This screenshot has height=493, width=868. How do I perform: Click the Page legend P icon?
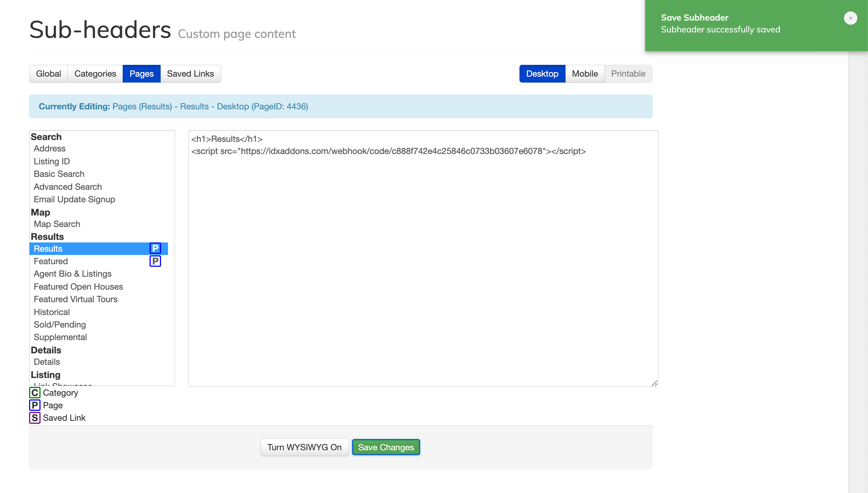[x=35, y=405]
